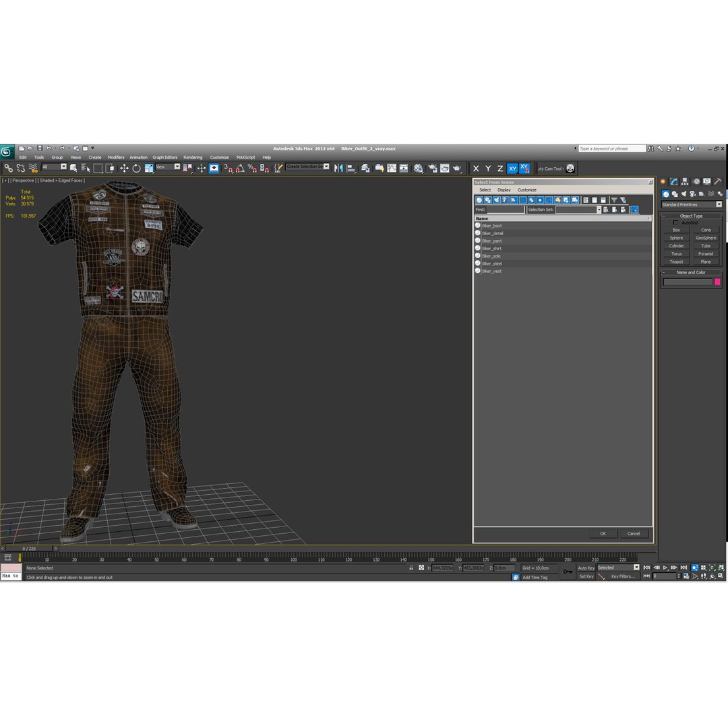Click the Auto Key button
Screen dimensions: 728x728
click(586, 568)
